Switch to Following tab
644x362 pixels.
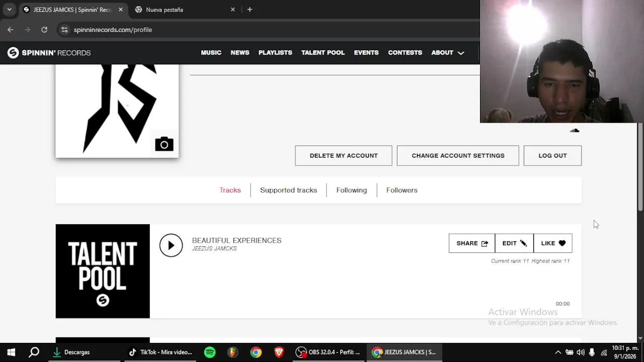click(x=352, y=190)
